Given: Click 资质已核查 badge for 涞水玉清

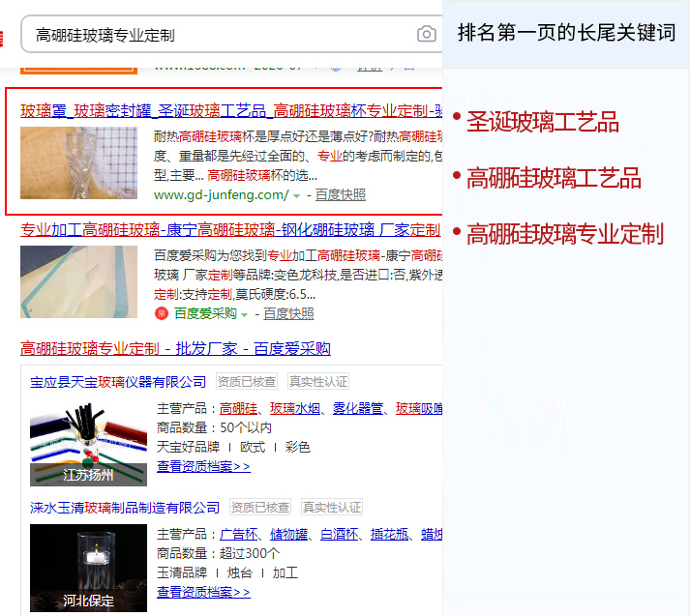Looking at the screenshot, I should [260, 507].
